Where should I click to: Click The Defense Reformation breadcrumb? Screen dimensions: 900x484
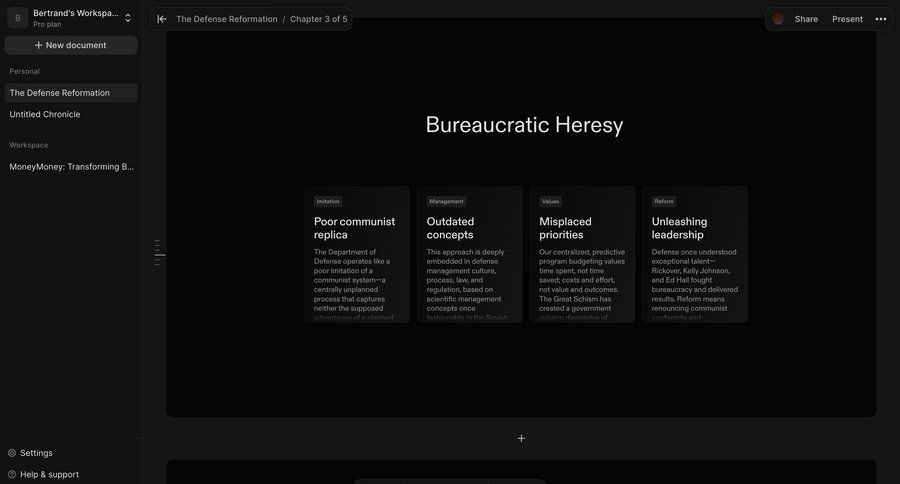click(x=227, y=19)
